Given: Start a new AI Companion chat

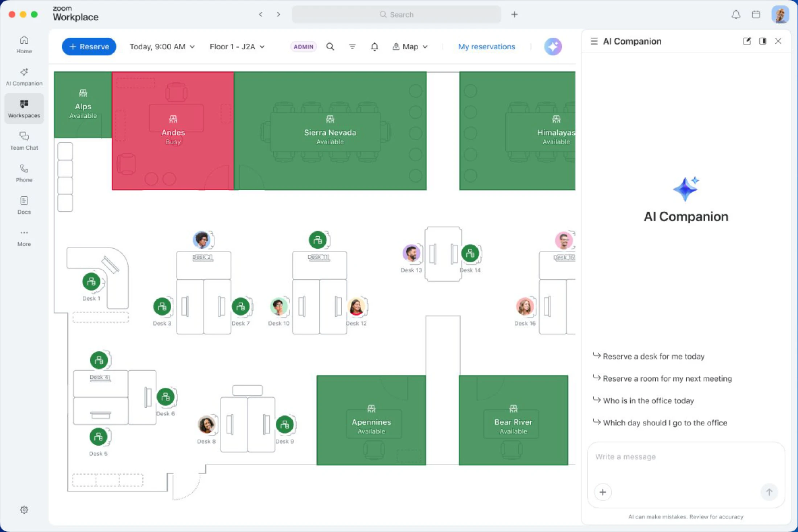Looking at the screenshot, I should click(x=746, y=41).
